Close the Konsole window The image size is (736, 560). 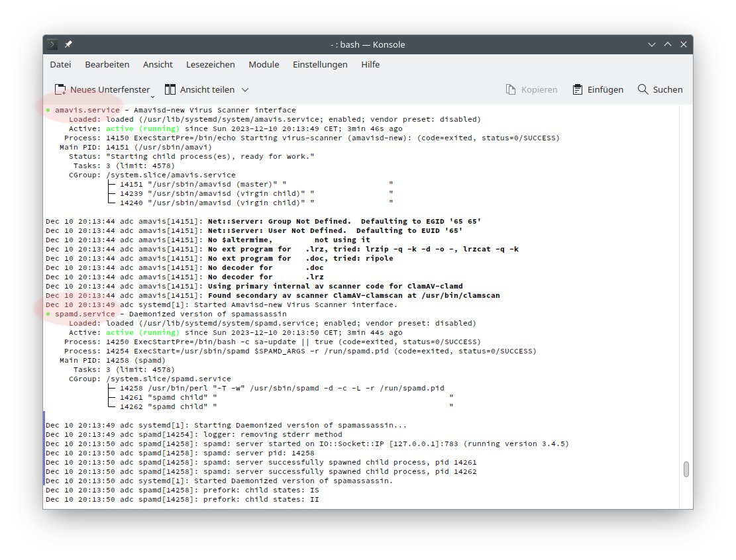coord(683,44)
